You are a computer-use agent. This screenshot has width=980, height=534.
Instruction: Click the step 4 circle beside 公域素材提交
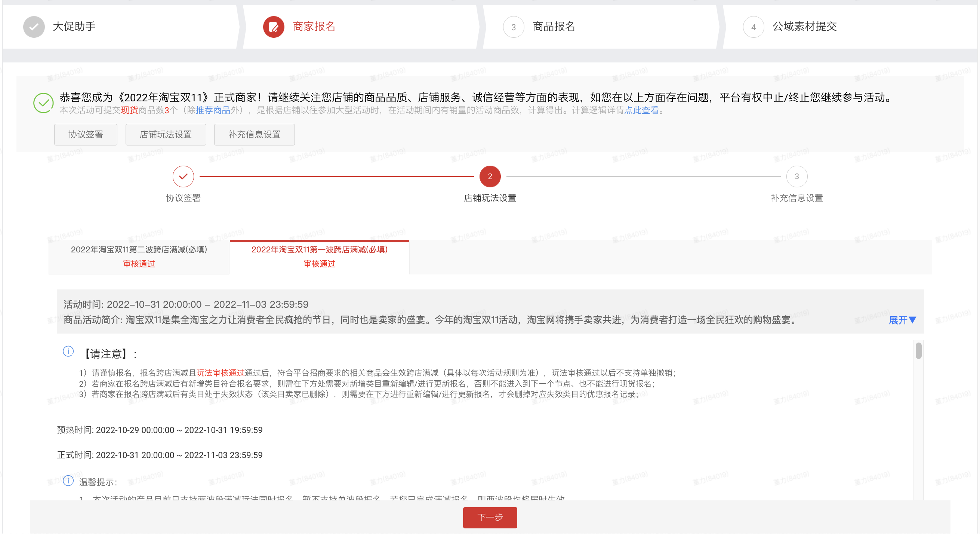(x=753, y=27)
